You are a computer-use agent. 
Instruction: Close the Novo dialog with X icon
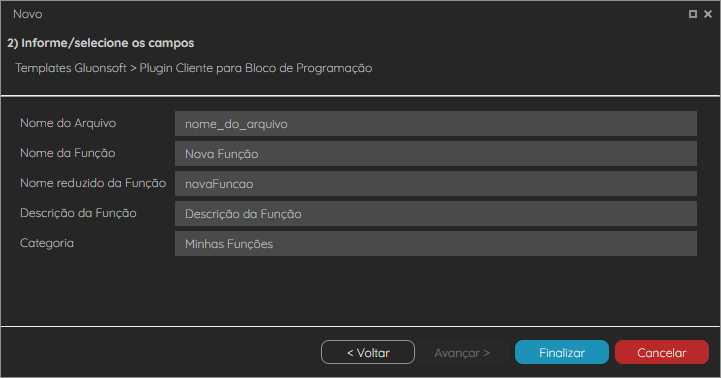point(708,14)
